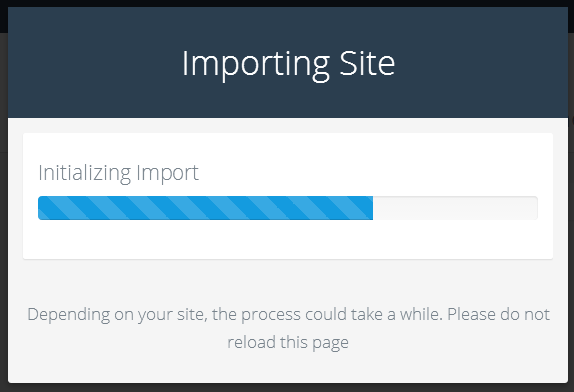This screenshot has height=392, width=574.
Task: Click the leading edge of progress fill
Action: [372, 208]
